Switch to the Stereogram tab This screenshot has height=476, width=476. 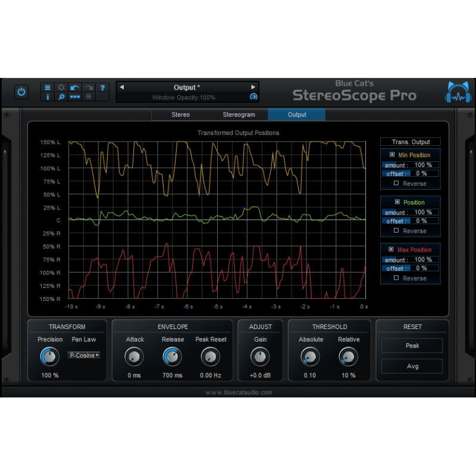(x=239, y=114)
